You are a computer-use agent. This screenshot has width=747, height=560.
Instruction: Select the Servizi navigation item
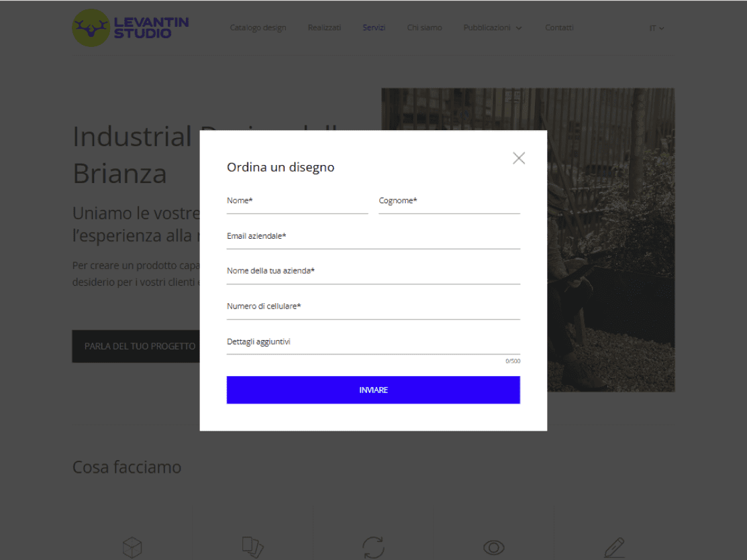(373, 27)
